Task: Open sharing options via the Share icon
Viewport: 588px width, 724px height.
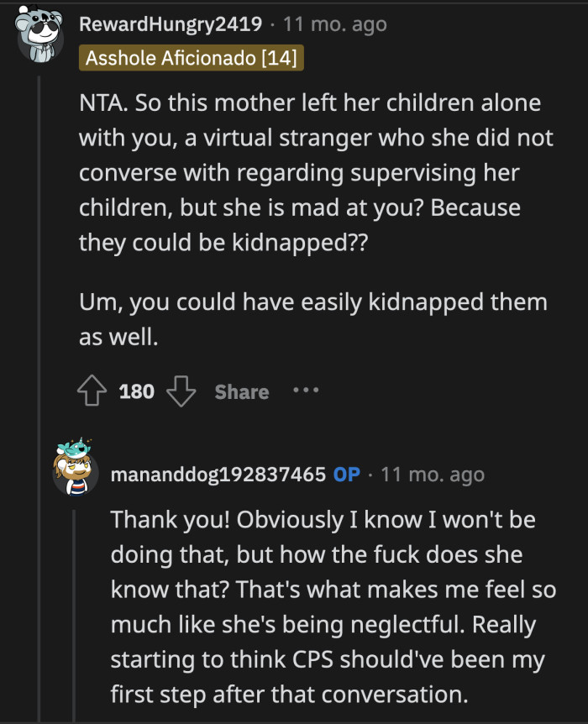Action: [240, 390]
